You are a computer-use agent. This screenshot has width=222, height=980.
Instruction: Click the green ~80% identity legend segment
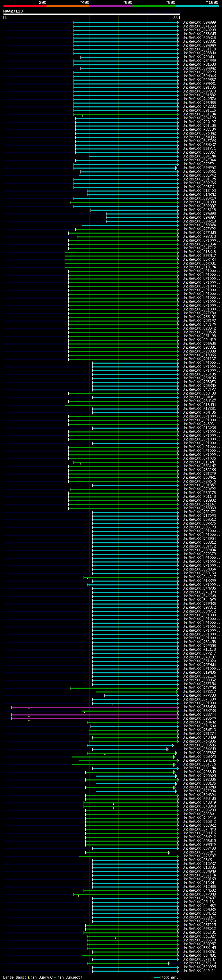click(154, 6)
